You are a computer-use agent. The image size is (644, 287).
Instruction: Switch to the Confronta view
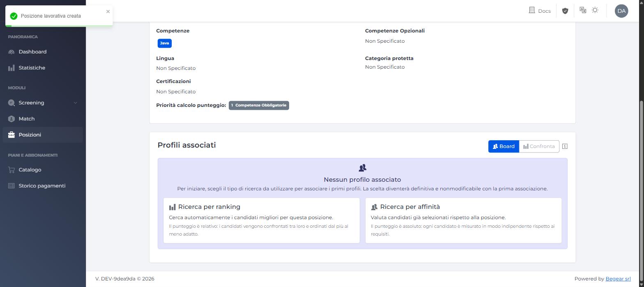pyautogui.click(x=539, y=146)
